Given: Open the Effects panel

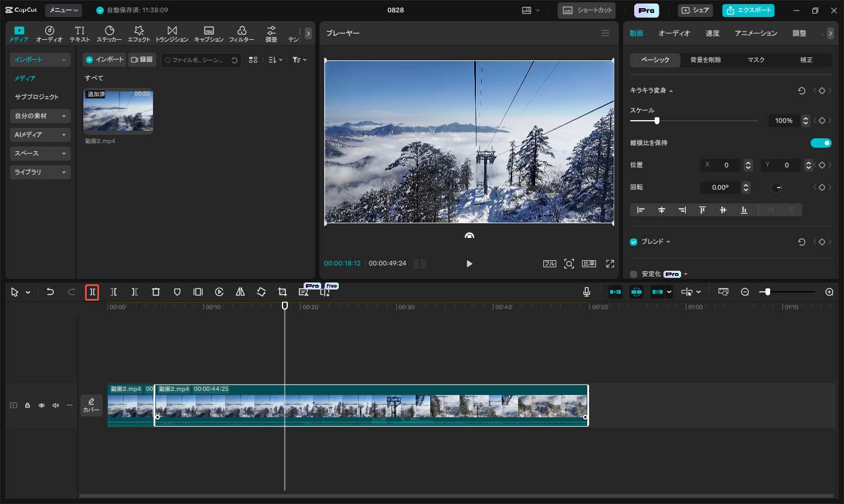Looking at the screenshot, I should click(x=139, y=34).
